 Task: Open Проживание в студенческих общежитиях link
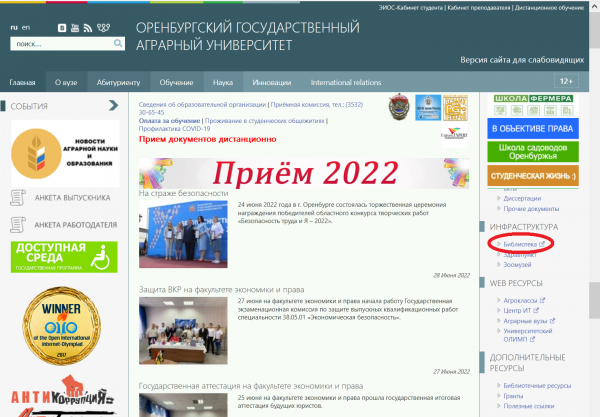(264, 121)
